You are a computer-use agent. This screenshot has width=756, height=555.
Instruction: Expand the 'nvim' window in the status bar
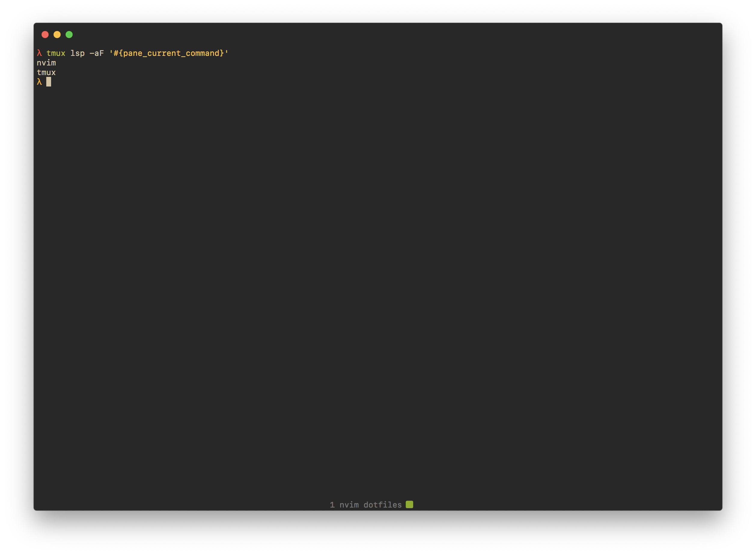(x=349, y=504)
